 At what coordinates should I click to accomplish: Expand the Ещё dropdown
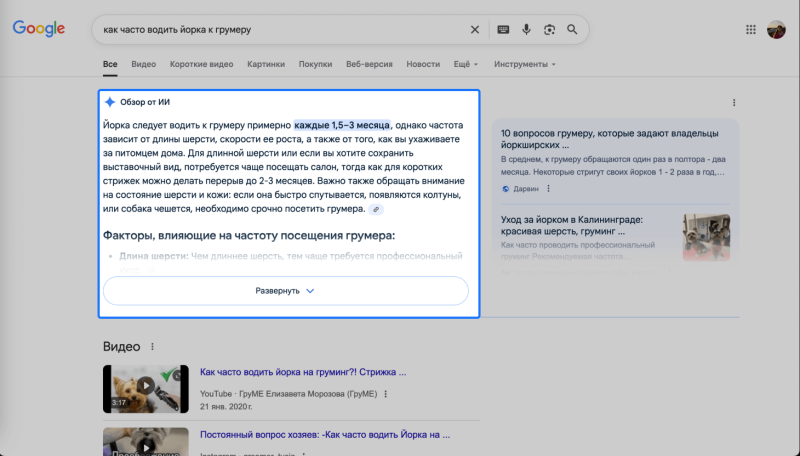466,64
